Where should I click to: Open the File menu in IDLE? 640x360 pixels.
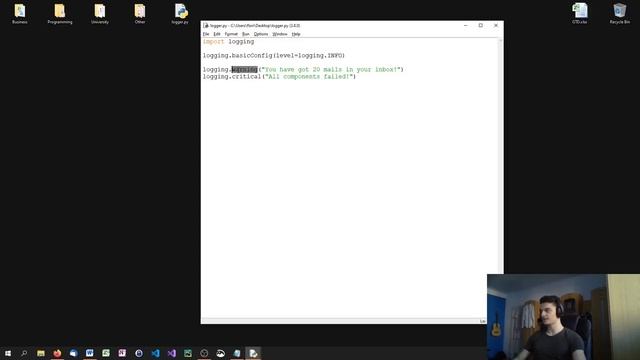[x=206, y=34]
